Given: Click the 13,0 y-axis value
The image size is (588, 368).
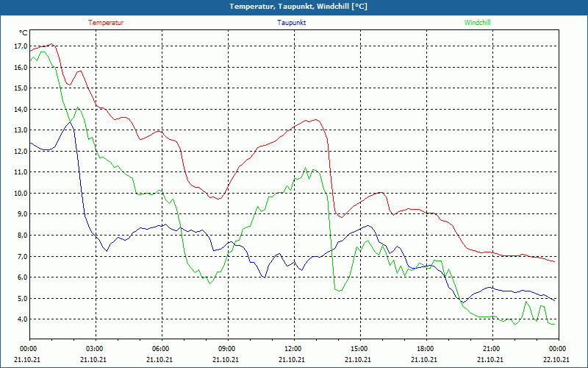Looking at the screenshot, I should pyautogui.click(x=21, y=130).
